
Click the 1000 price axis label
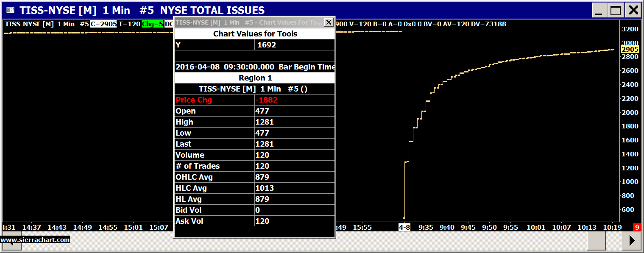point(630,182)
